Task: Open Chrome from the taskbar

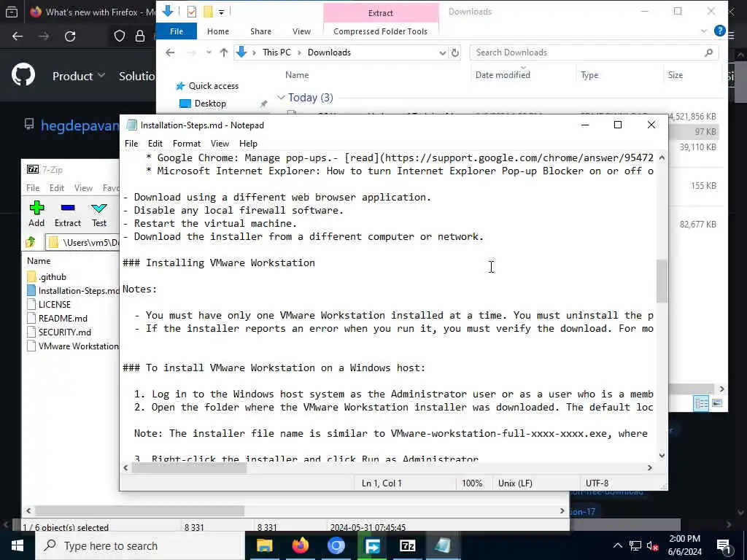Action: (x=336, y=545)
